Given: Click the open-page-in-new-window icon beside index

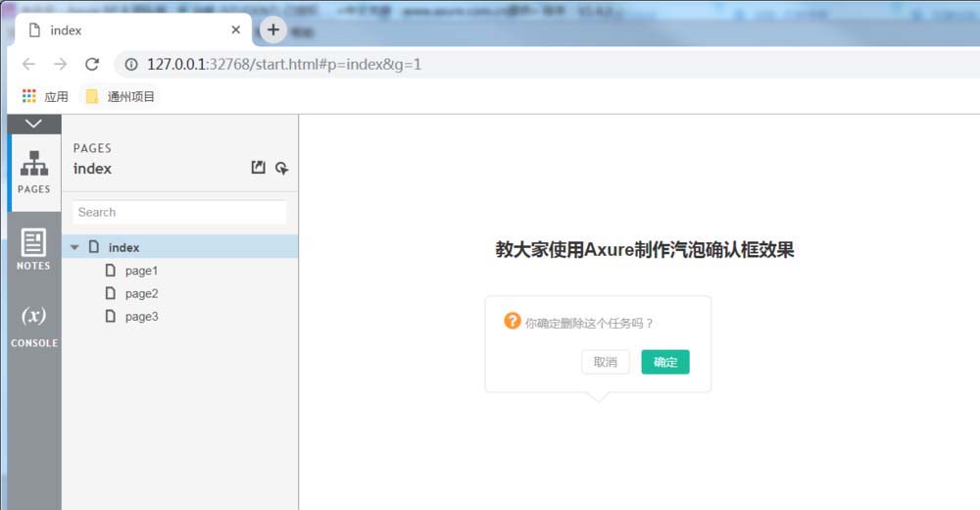Looking at the screenshot, I should coord(258,167).
